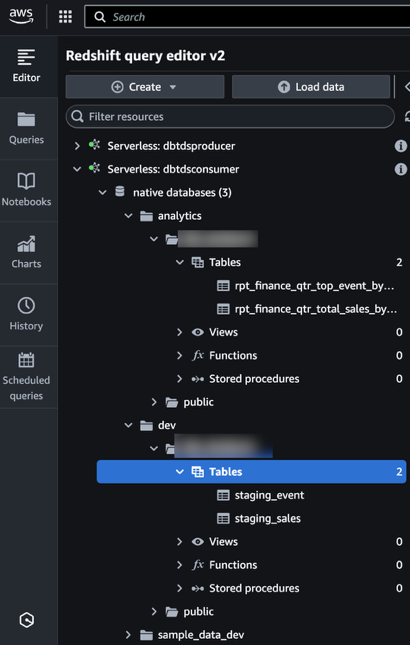Screen dimensions: 410x645
Task: Click the analytics Stored procedures icon
Action: (x=198, y=379)
